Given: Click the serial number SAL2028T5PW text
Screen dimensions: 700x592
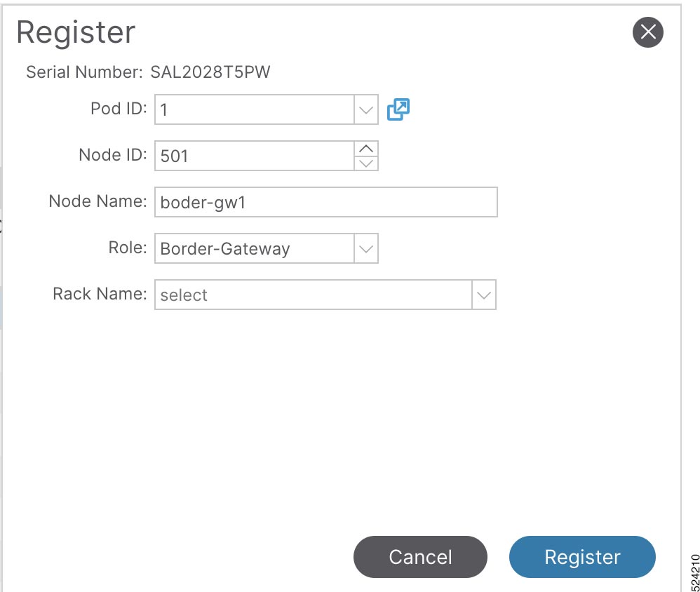Looking at the screenshot, I should 210,72.
